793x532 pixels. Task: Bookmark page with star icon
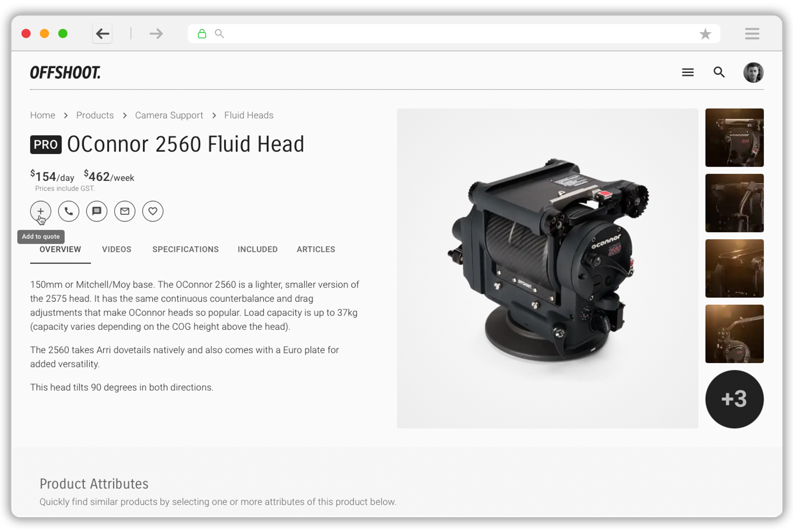705,33
